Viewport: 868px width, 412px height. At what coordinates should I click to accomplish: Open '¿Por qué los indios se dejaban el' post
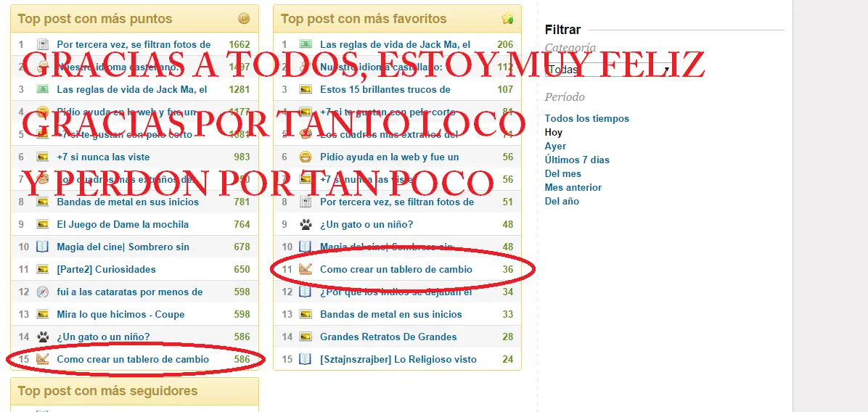(x=396, y=292)
